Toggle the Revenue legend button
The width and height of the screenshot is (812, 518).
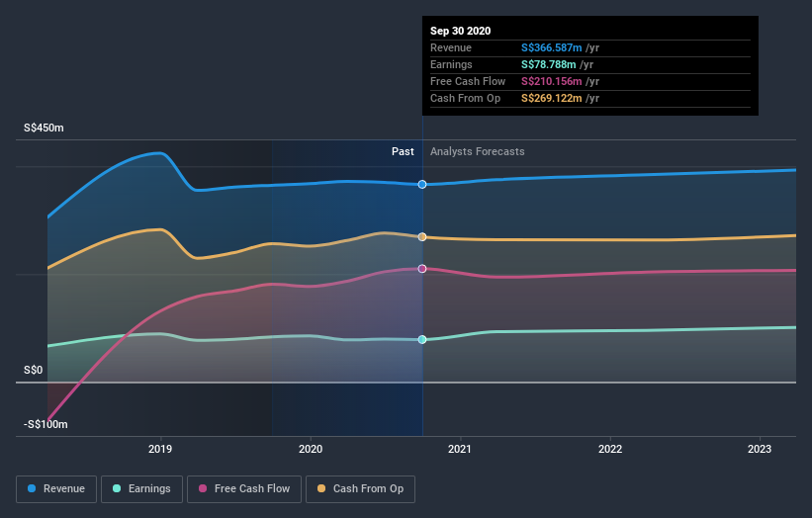click(56, 489)
